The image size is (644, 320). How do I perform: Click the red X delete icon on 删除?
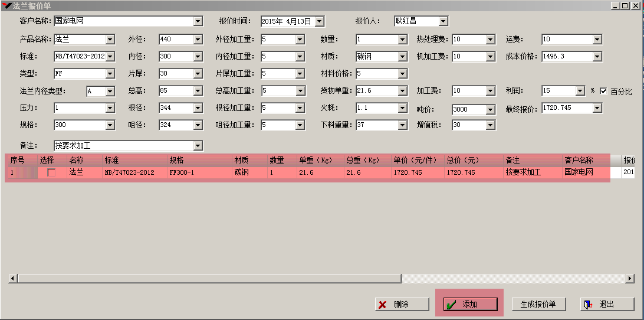(x=383, y=305)
